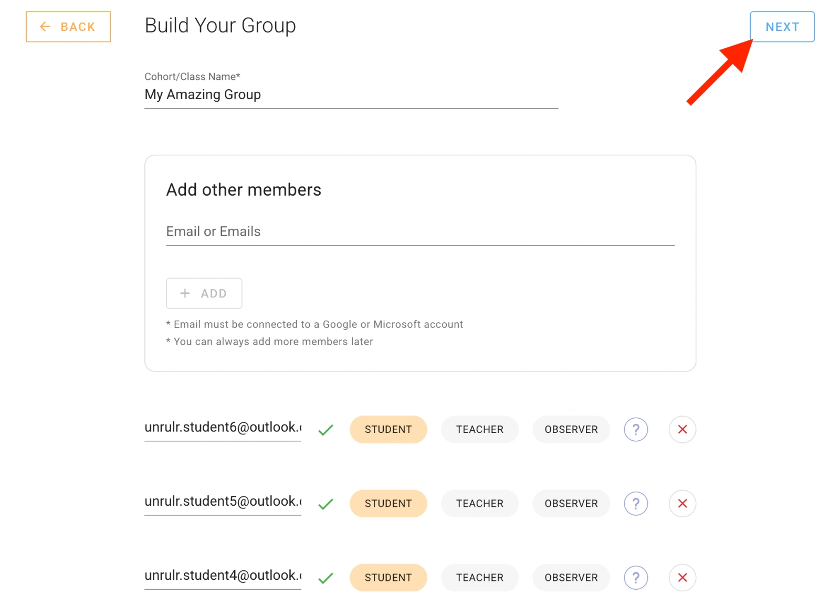Assign OBSERVER role to unrulr.student5
840x616 pixels.
(x=571, y=503)
